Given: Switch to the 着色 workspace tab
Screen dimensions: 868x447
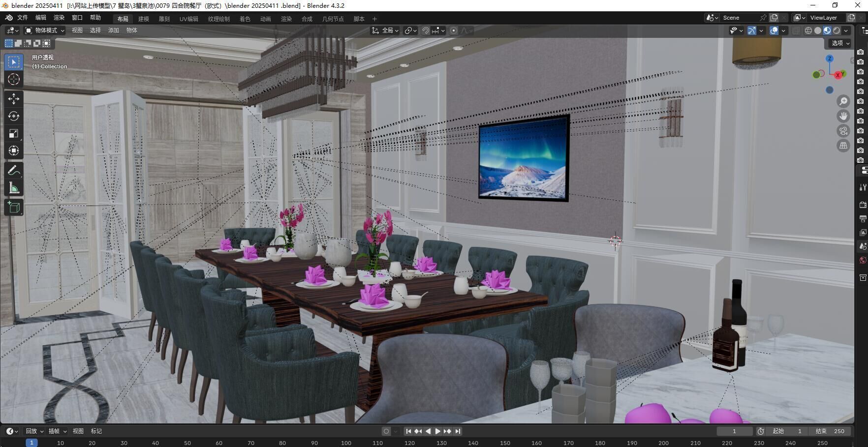Looking at the screenshot, I should click(x=245, y=19).
